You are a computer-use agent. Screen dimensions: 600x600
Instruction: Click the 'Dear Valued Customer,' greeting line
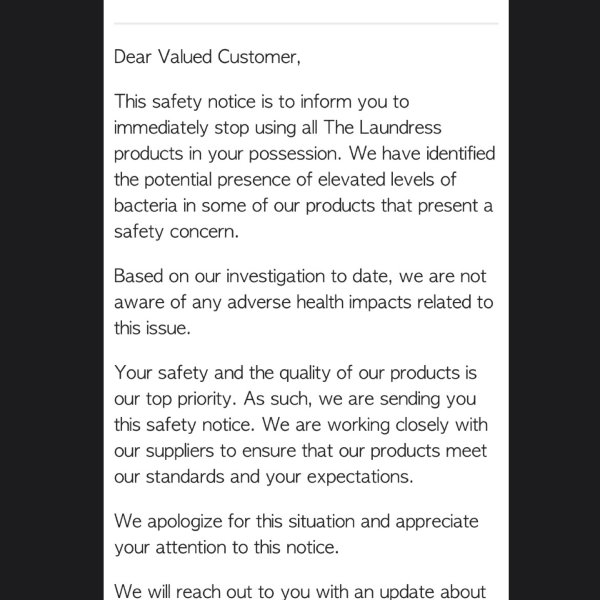(x=207, y=57)
